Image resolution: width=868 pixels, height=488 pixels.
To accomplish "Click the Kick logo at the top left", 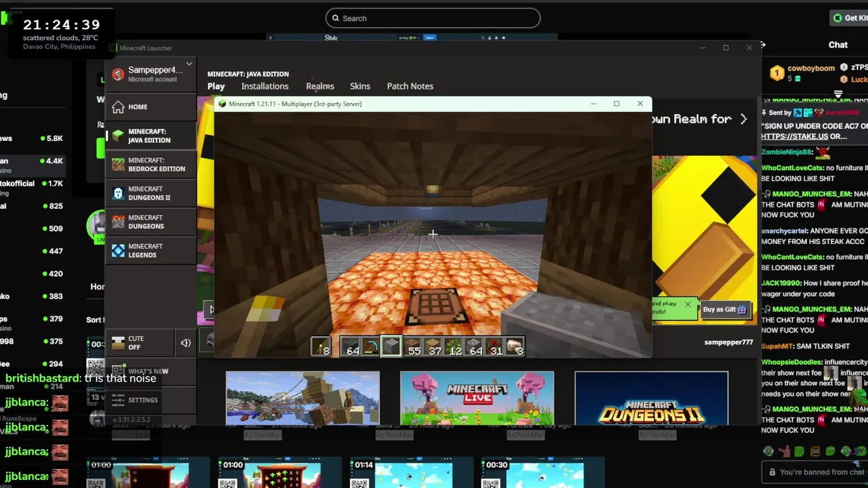I will click(x=7, y=18).
